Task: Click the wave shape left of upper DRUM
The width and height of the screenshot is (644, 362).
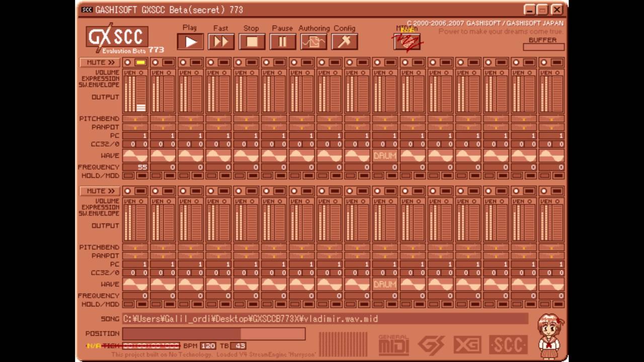Action: point(357,156)
